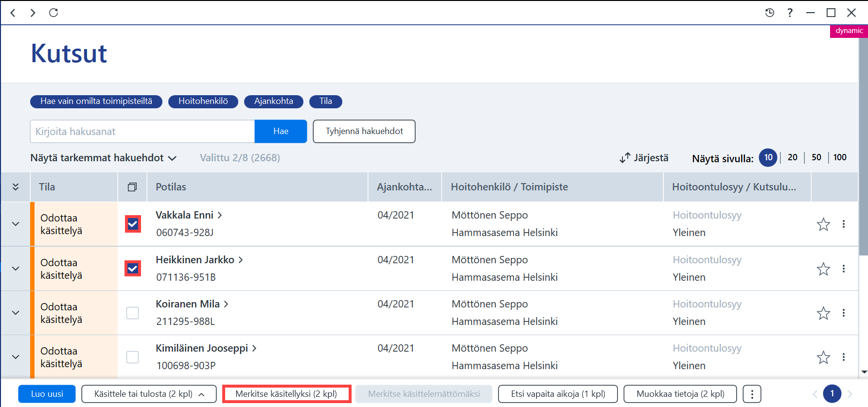Expand the Koiranen Mila row chevron
868x407 pixels.
click(x=16, y=313)
